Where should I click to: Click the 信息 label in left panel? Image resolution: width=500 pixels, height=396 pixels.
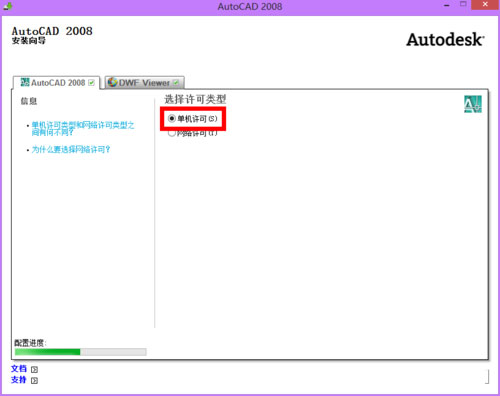click(29, 101)
